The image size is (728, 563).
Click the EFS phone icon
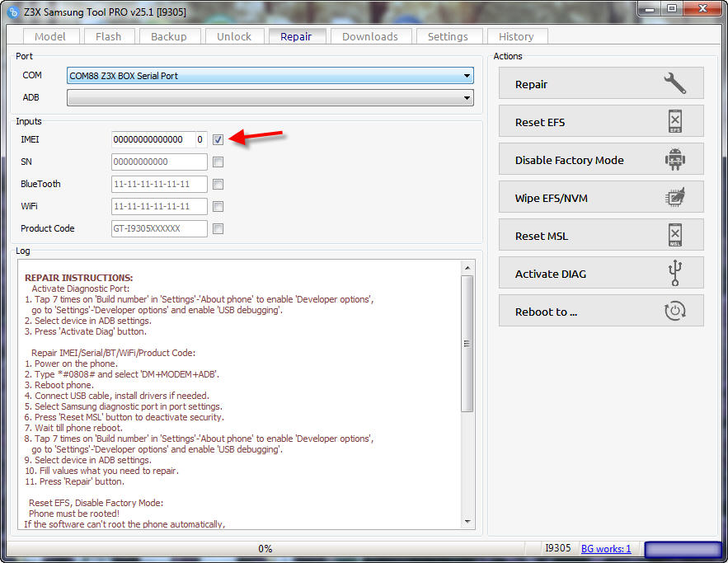[674, 122]
